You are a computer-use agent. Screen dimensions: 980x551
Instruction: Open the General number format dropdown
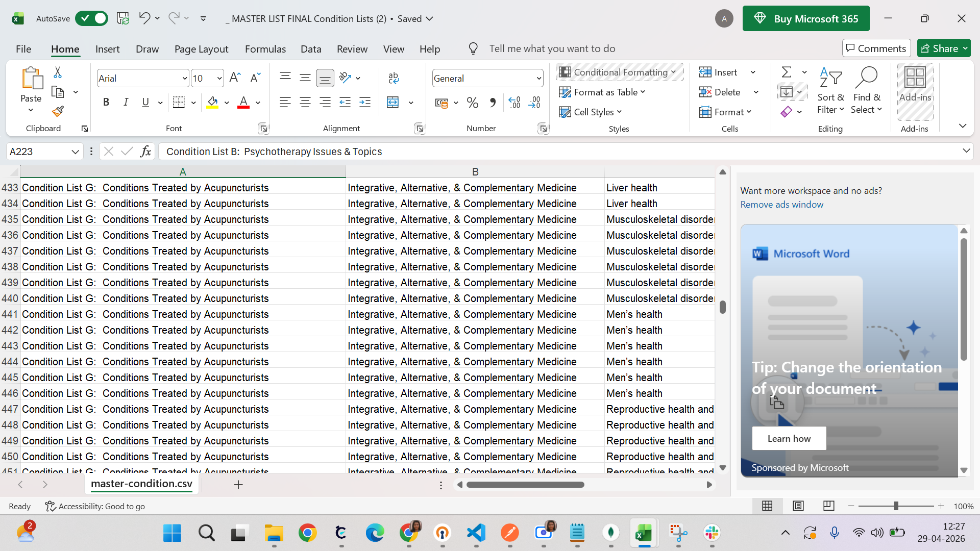pos(538,78)
